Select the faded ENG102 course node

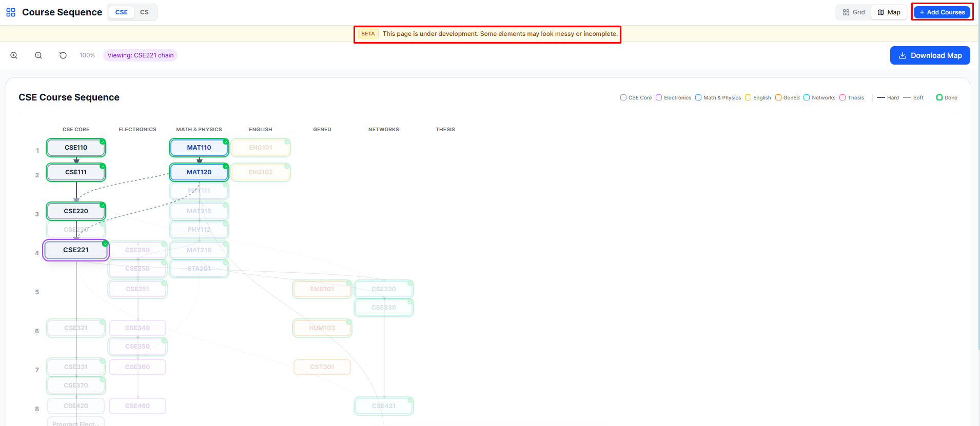[x=261, y=172]
